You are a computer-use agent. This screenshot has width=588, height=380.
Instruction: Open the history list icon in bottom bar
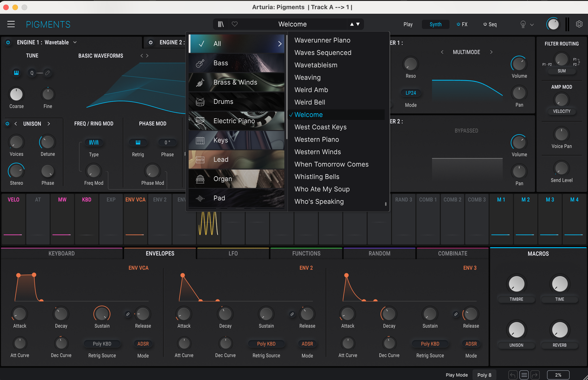pyautogui.click(x=524, y=375)
